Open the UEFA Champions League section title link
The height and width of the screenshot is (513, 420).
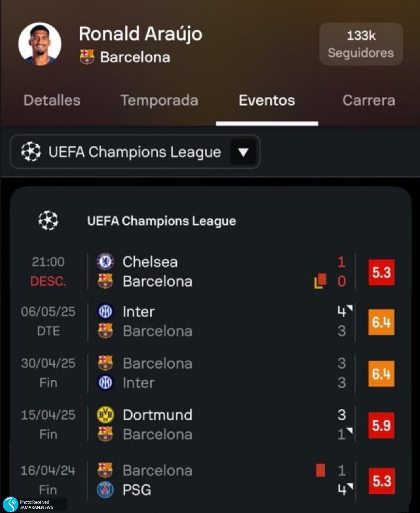point(161,221)
